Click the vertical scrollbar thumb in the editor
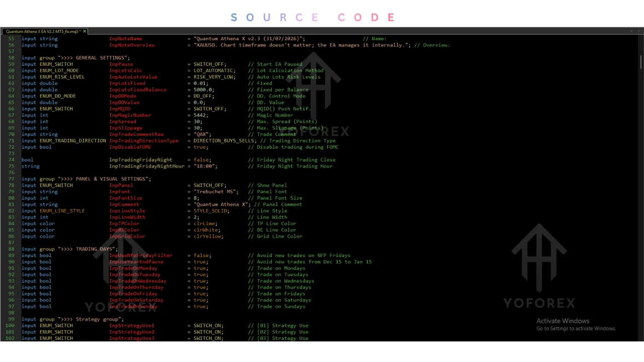This screenshot has width=644, height=362. tap(641, 62)
